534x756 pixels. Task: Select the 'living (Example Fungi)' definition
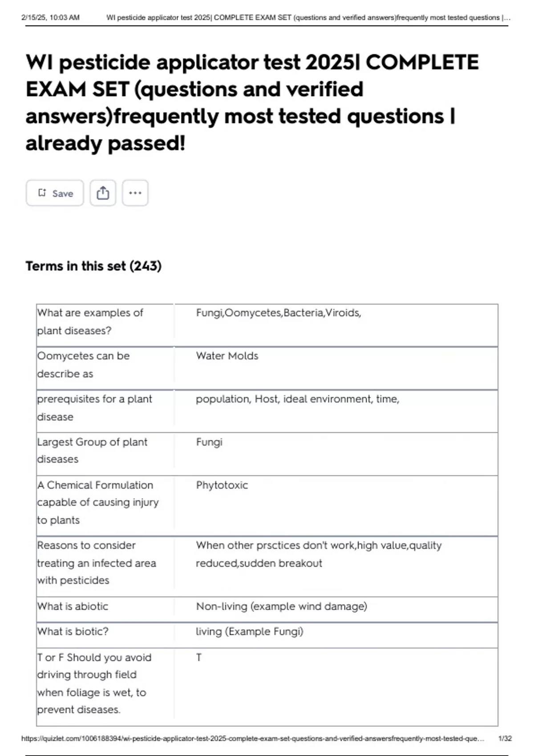(249, 631)
